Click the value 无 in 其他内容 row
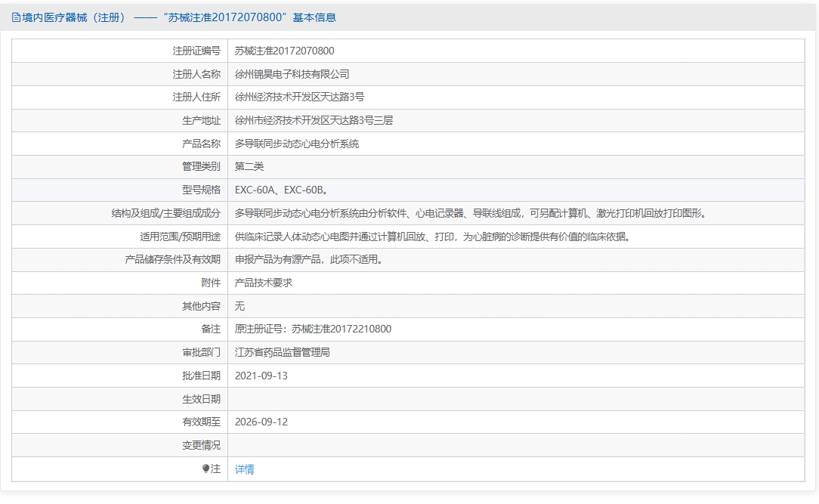 240,306
